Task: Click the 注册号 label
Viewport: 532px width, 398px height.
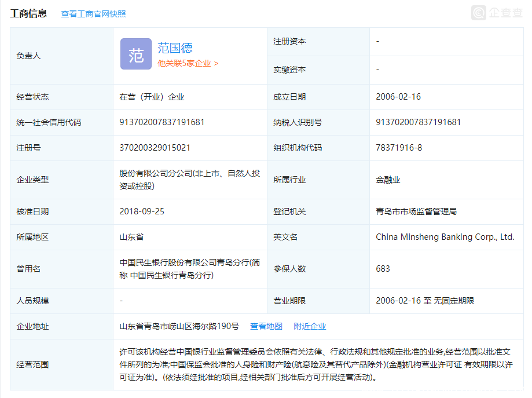Action: click(x=28, y=148)
